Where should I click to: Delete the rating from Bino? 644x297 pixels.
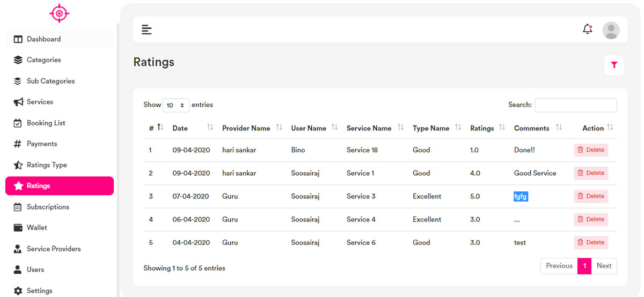click(x=590, y=150)
